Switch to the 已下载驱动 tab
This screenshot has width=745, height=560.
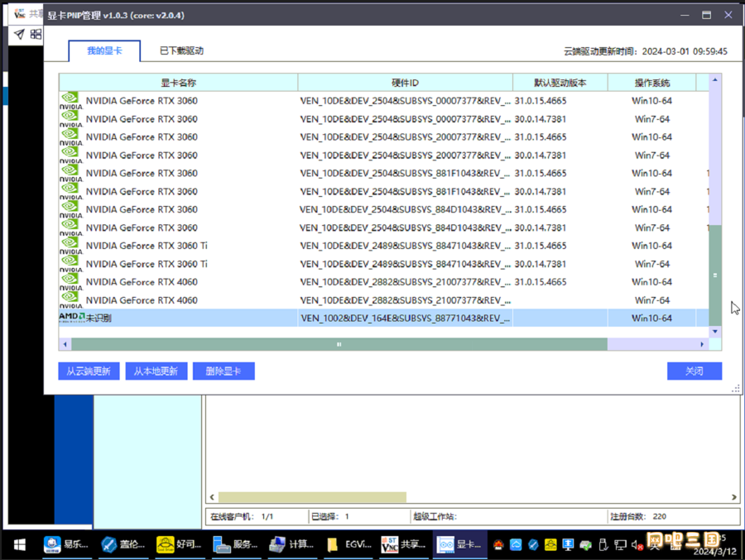tap(181, 50)
